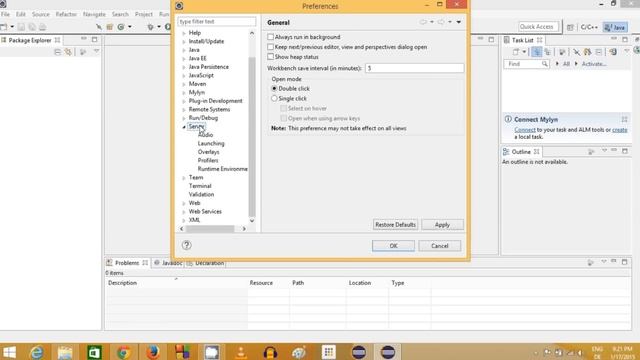
Task: Click Synchronize icon in Task List toolbar
Action: click(x=613, y=52)
